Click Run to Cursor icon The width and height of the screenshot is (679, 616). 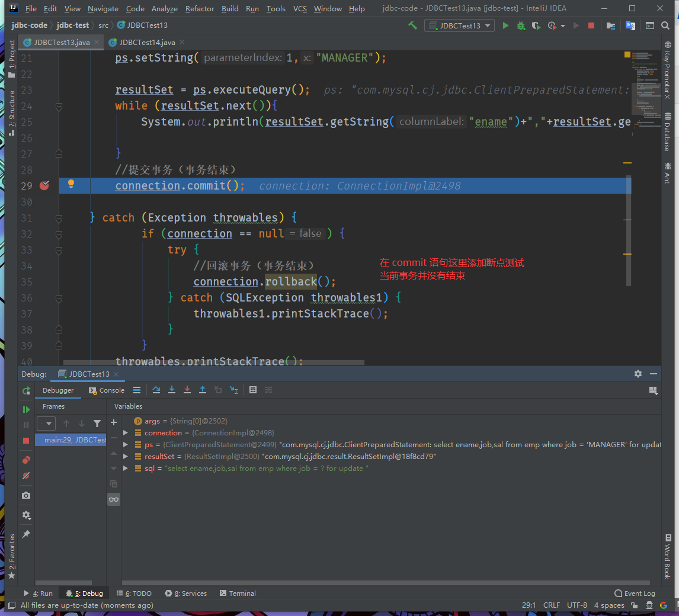[x=233, y=390]
